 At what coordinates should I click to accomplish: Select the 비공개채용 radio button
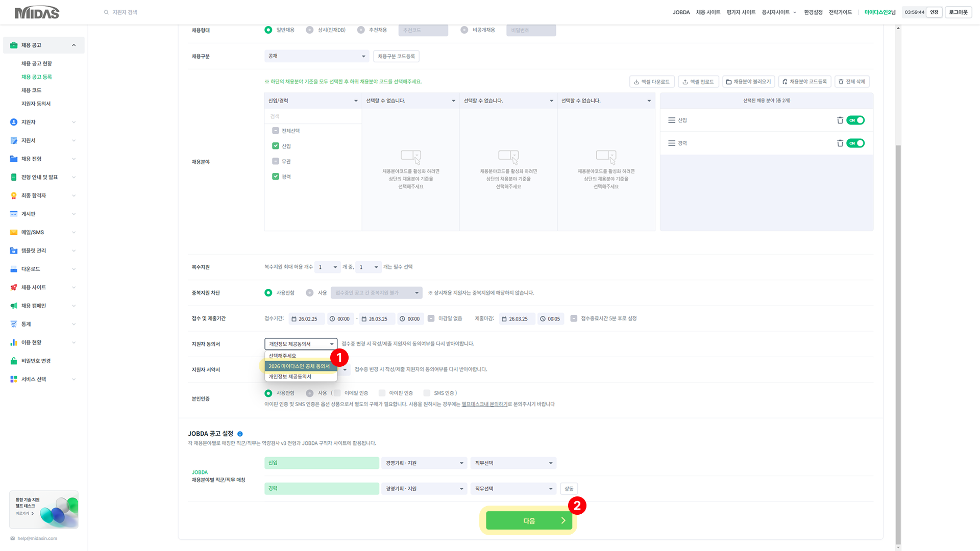coord(464,30)
